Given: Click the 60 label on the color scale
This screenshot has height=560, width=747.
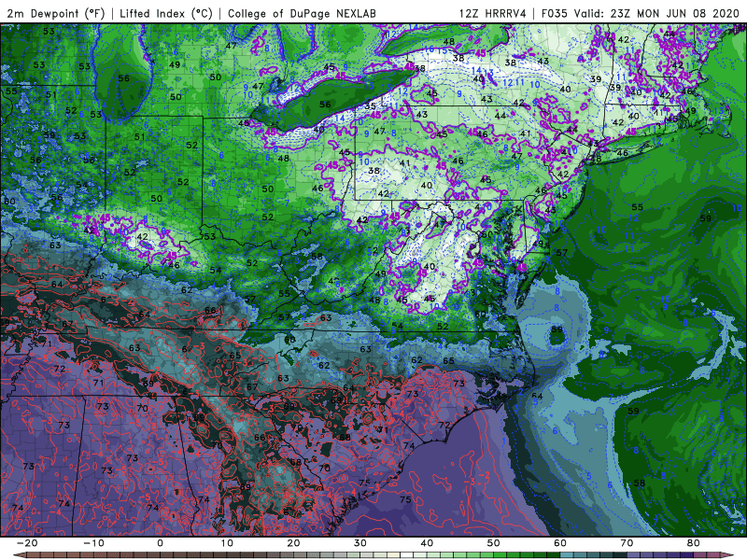Looking at the screenshot, I should [x=560, y=543].
